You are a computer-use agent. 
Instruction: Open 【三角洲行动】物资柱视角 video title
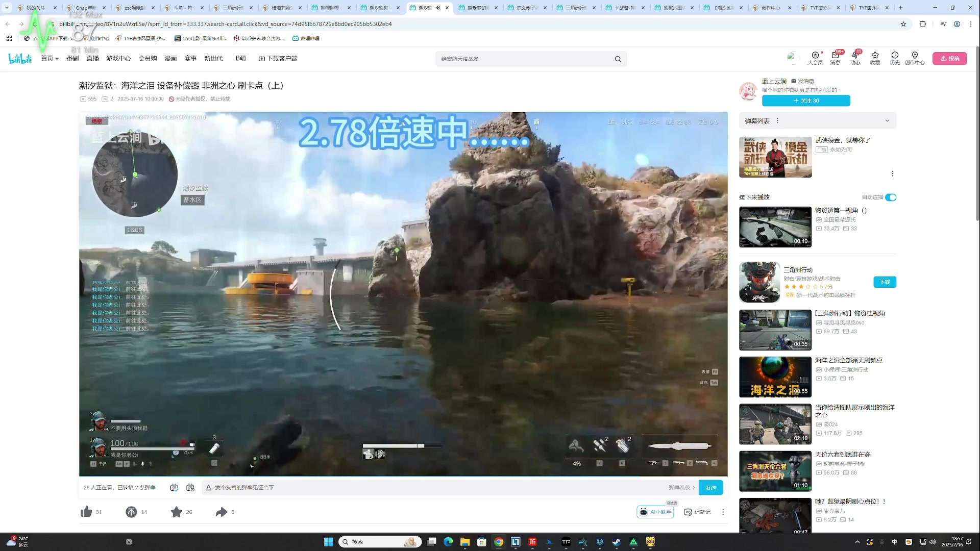[x=850, y=313]
